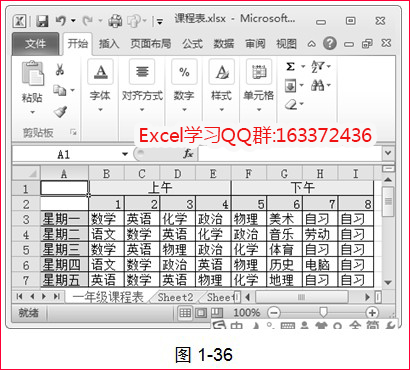Click the Help question mark icon
The width and height of the screenshot is (410, 370).
point(330,44)
